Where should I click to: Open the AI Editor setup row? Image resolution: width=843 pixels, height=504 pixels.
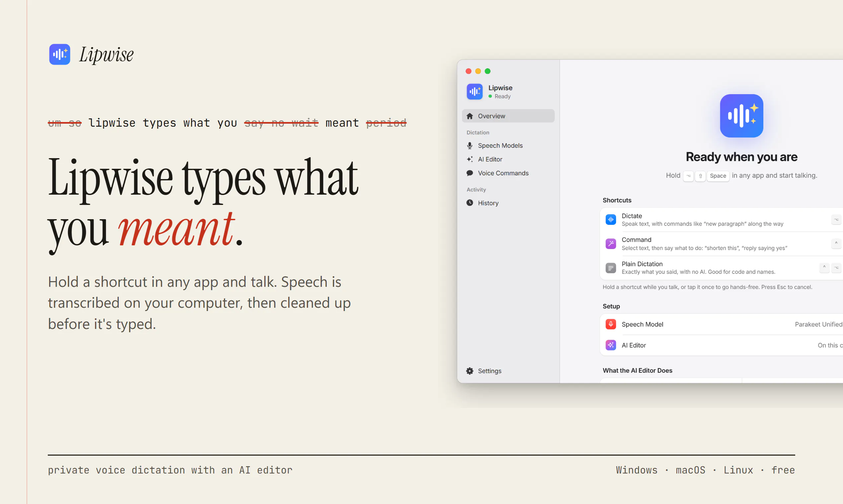[x=722, y=345]
